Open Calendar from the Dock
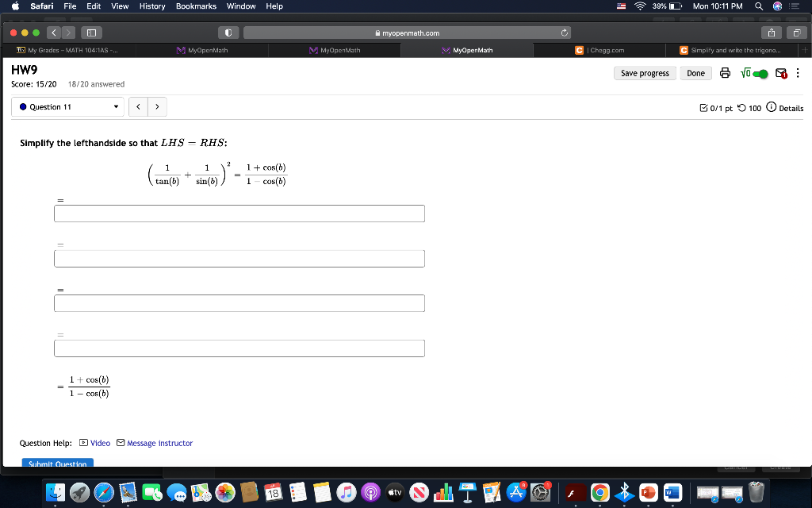This screenshot has width=812, height=508. 273,492
